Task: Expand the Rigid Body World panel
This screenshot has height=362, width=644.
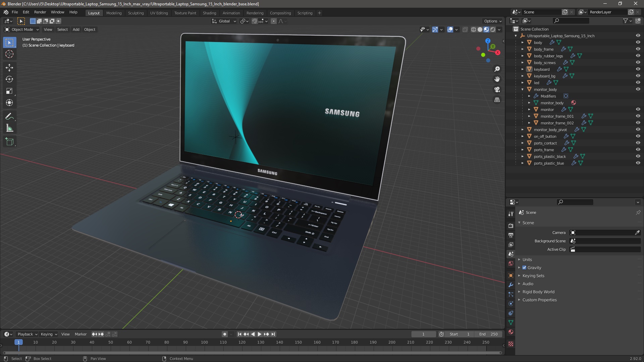Action: [538, 292]
